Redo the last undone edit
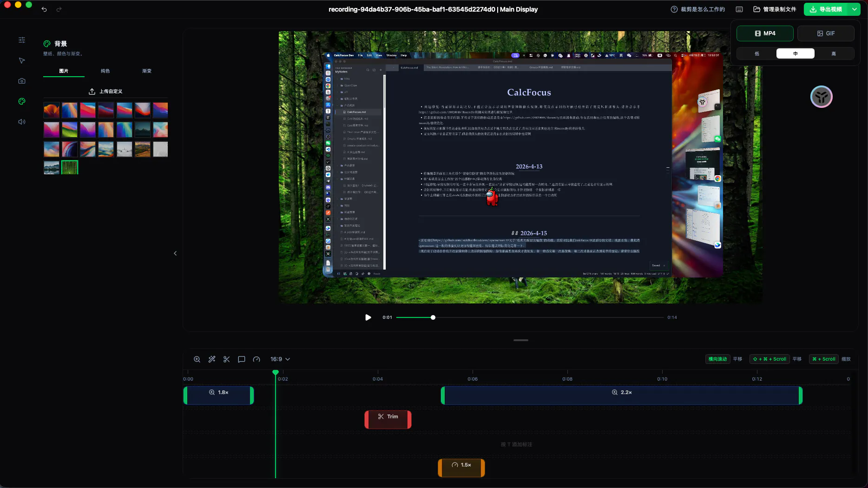Viewport: 868px width, 488px height. tap(59, 9)
